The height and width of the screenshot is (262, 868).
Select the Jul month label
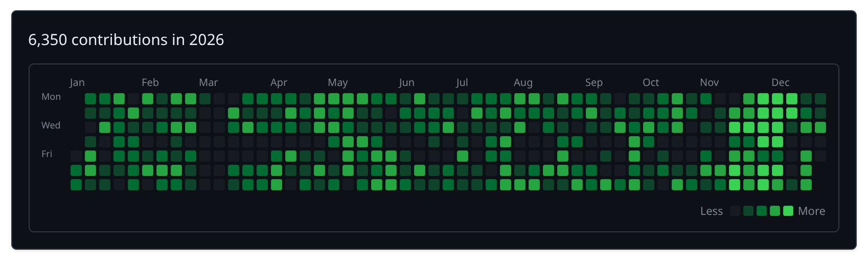click(462, 82)
